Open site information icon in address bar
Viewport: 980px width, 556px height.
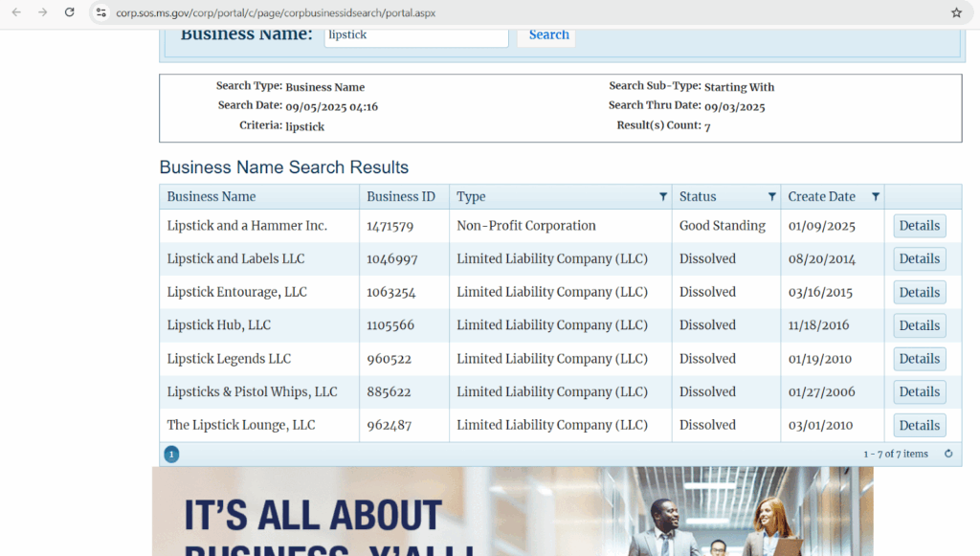coord(100,13)
